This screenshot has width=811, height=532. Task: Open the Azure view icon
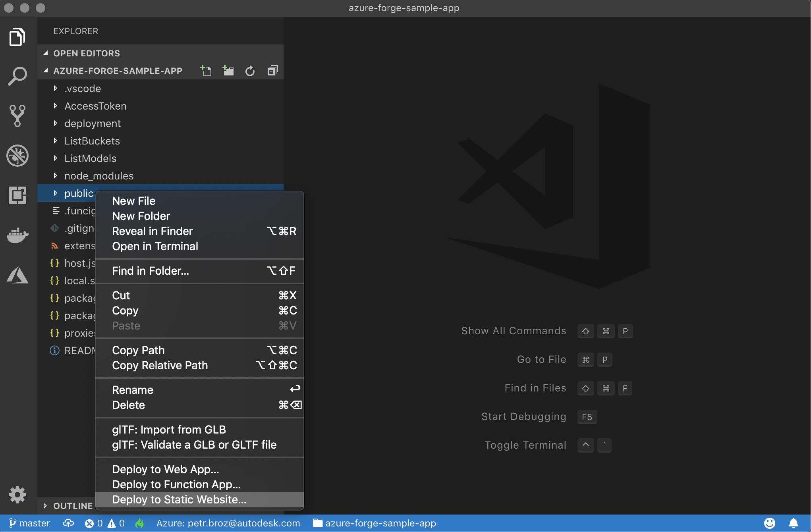click(17, 275)
